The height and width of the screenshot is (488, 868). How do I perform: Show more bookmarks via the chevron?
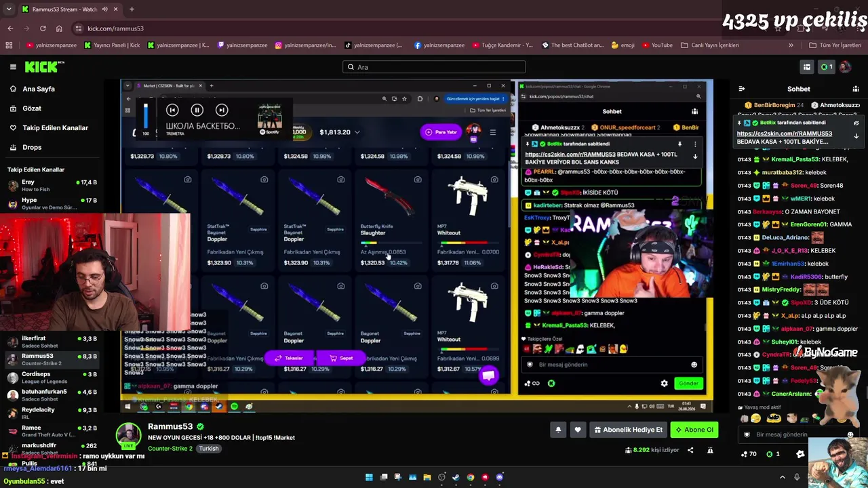click(791, 45)
